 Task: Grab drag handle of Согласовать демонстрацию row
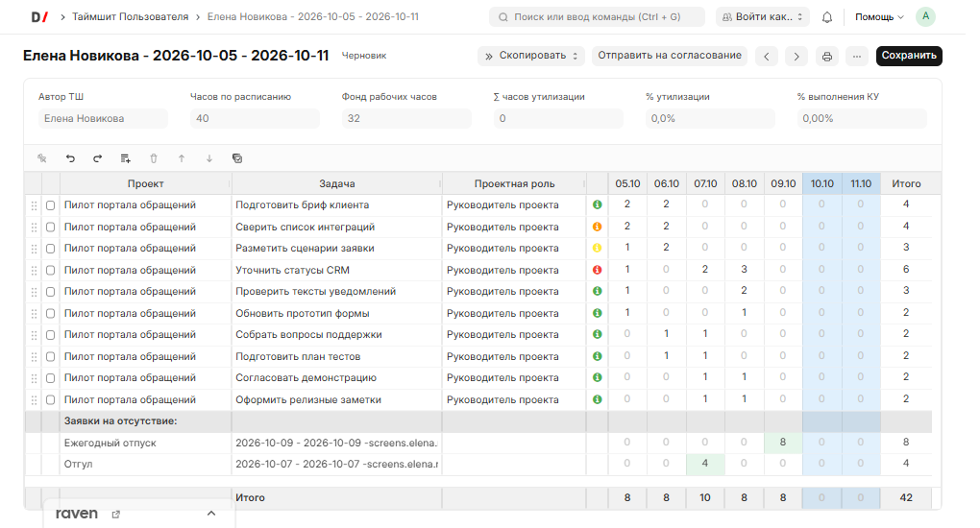[x=34, y=378]
